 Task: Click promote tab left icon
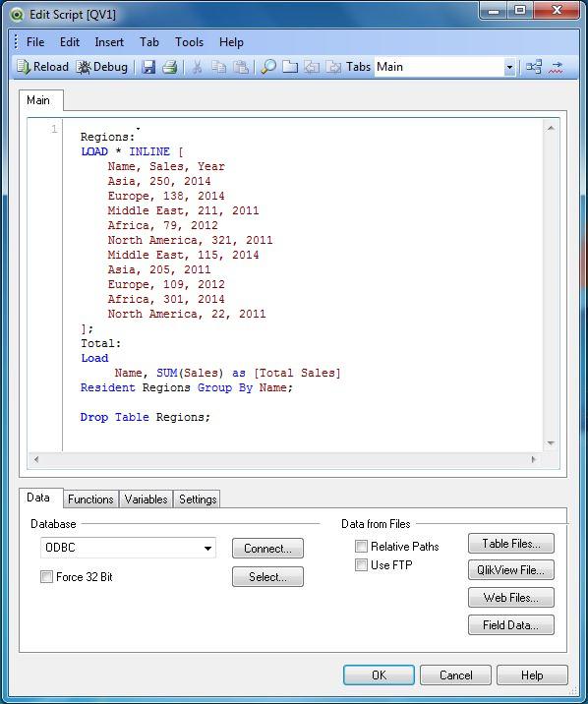(312, 67)
